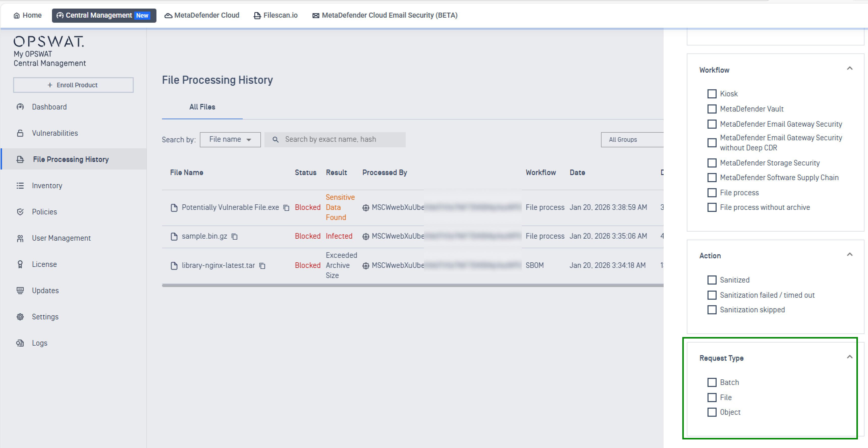Open the File name search-by dropdown
Screen dimensions: 868x448
pyautogui.click(x=230, y=139)
